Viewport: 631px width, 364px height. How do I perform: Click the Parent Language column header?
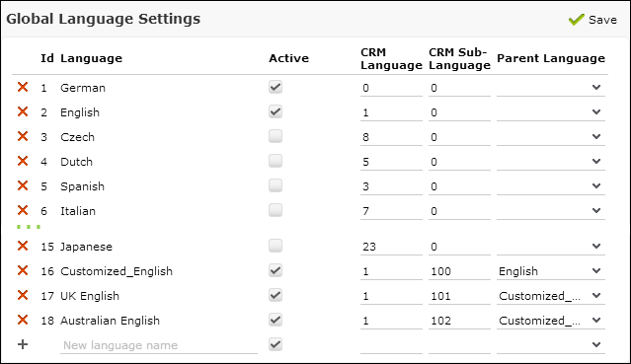[x=551, y=58]
